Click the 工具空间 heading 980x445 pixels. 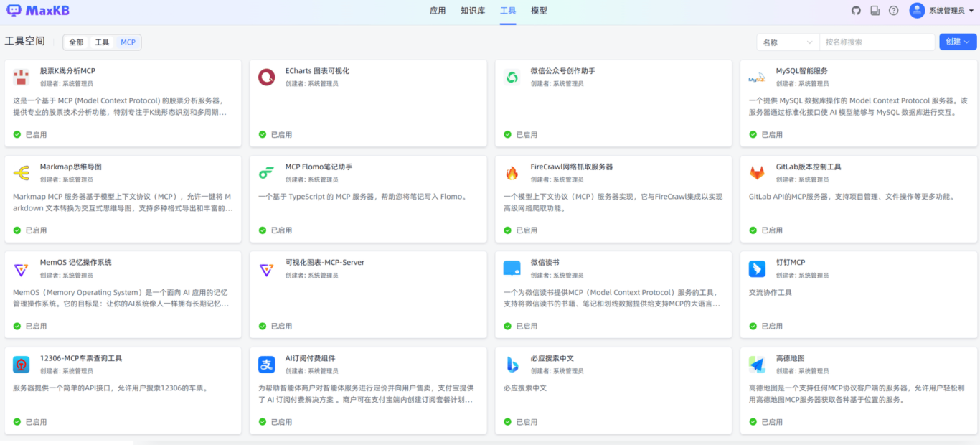[x=25, y=42]
